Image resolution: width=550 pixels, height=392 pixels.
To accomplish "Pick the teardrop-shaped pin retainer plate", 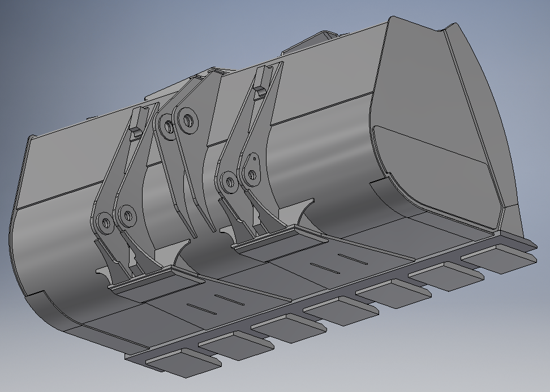I will tap(251, 169).
